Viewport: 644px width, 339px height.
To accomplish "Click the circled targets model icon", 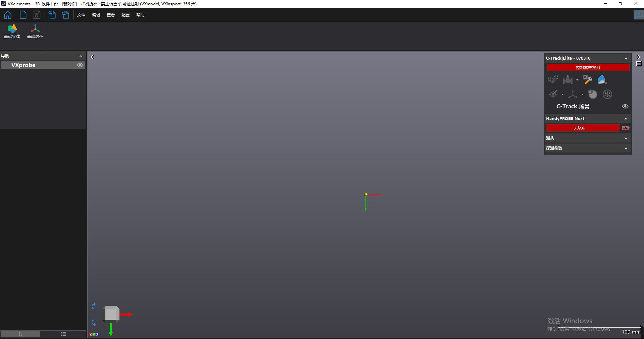I will pos(607,94).
